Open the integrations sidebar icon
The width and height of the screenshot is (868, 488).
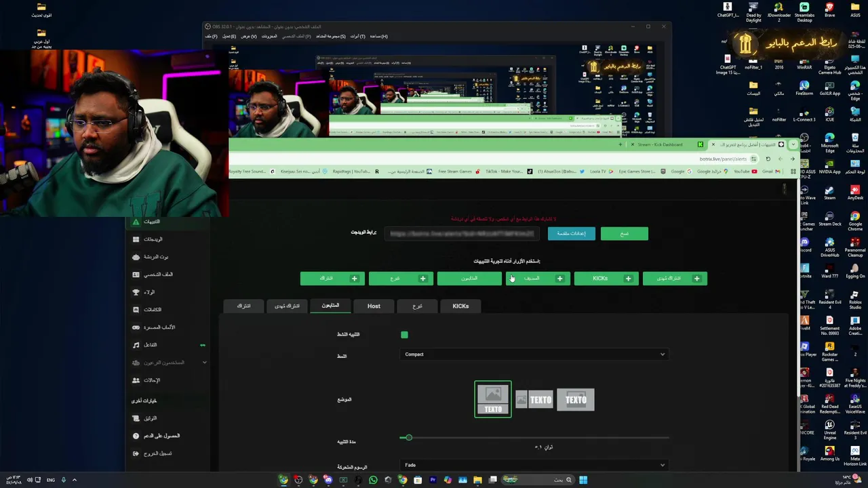click(x=136, y=310)
